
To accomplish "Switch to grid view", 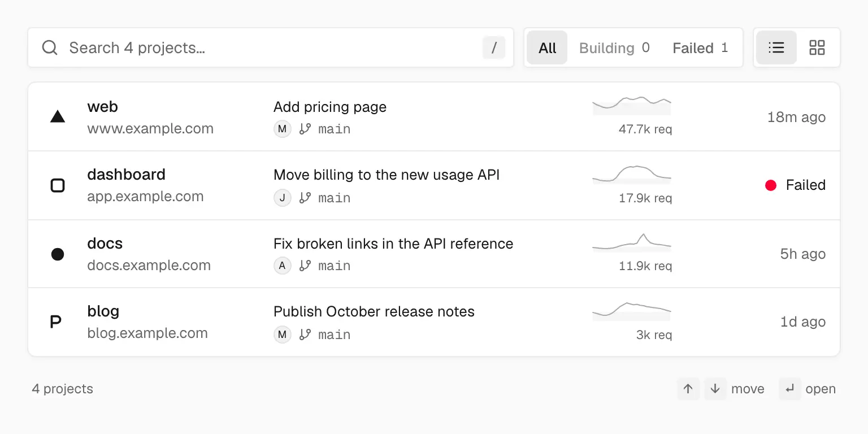I will coord(817,47).
